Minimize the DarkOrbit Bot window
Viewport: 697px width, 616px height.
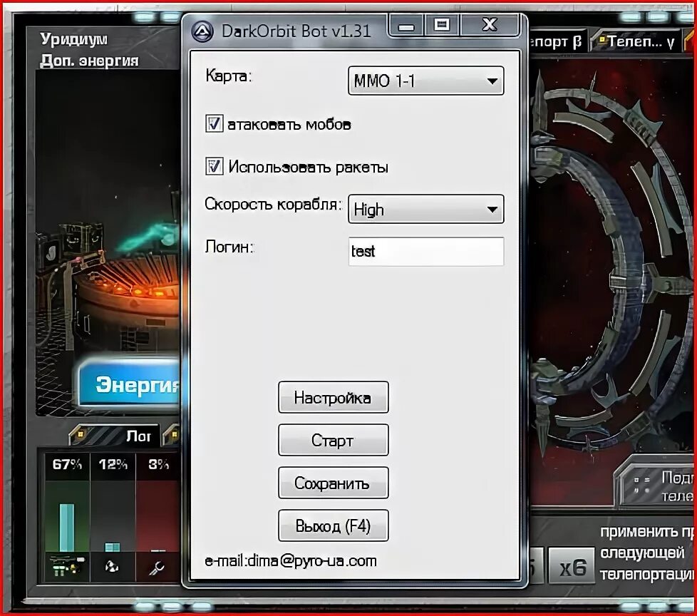[x=406, y=26]
